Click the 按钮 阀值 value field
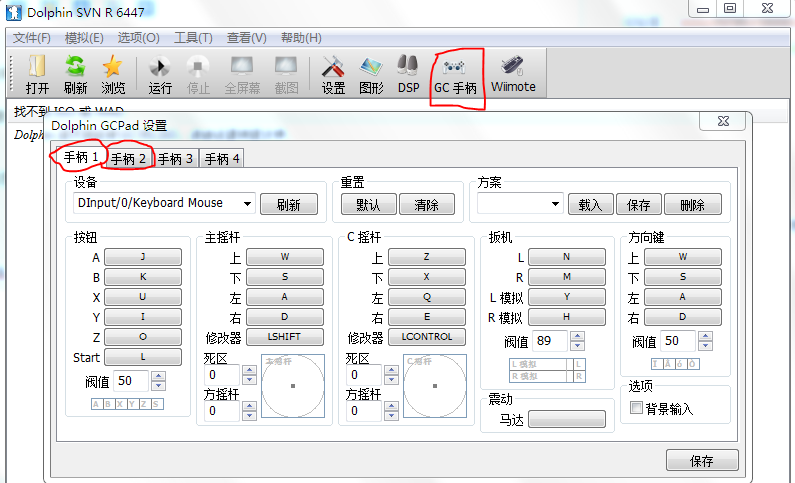 pyautogui.click(x=131, y=381)
